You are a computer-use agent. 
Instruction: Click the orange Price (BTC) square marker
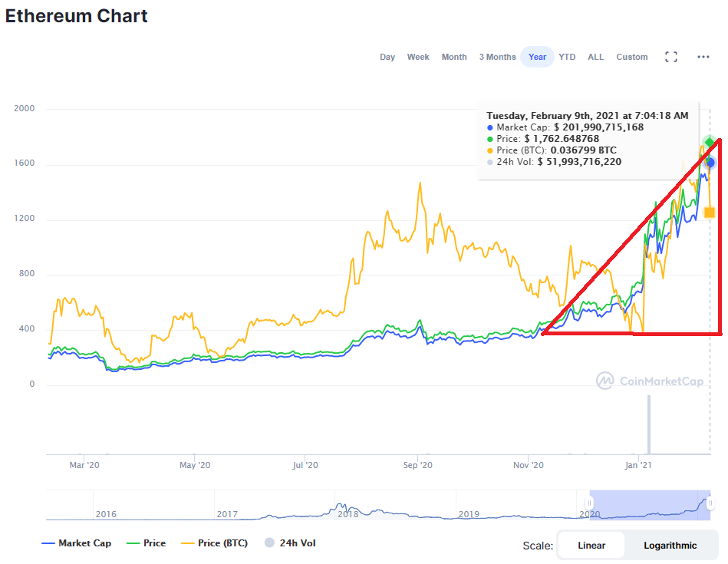pyautogui.click(x=710, y=213)
